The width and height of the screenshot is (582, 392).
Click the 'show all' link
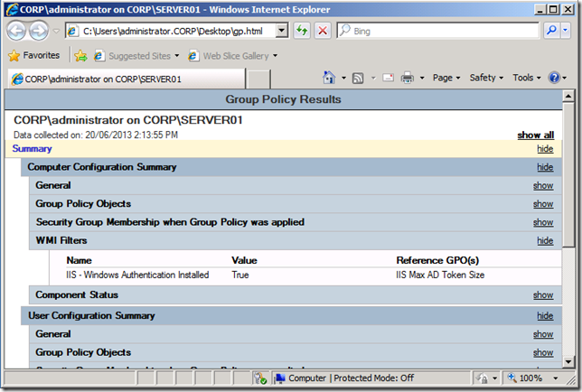(535, 135)
